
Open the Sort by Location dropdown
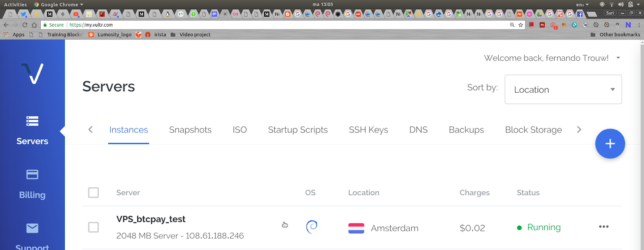pos(563,89)
